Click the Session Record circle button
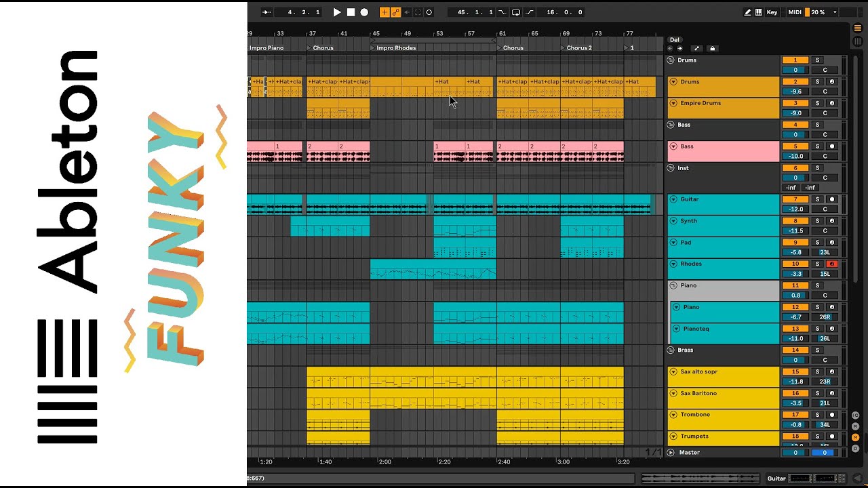This screenshot has width=868, height=488. [x=429, y=12]
